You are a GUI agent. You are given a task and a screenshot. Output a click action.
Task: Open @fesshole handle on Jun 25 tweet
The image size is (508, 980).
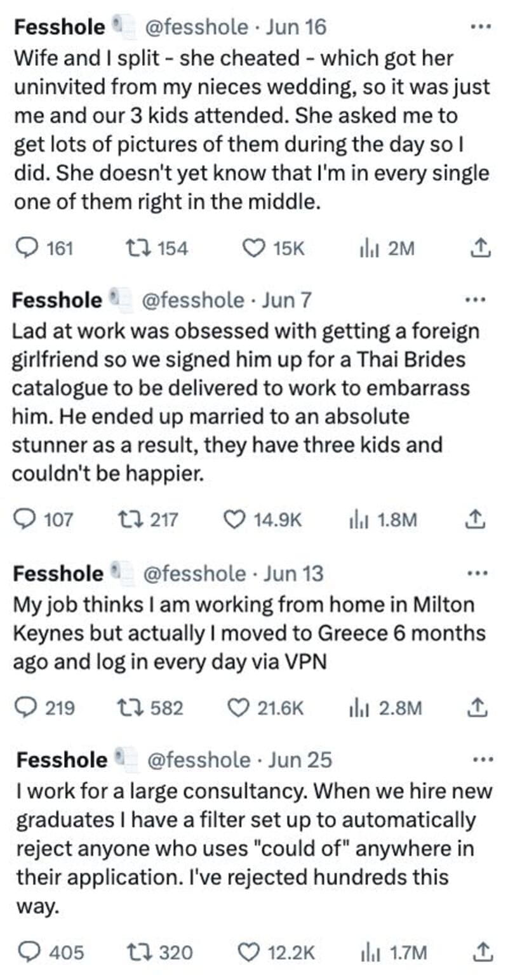pyautogui.click(x=199, y=759)
